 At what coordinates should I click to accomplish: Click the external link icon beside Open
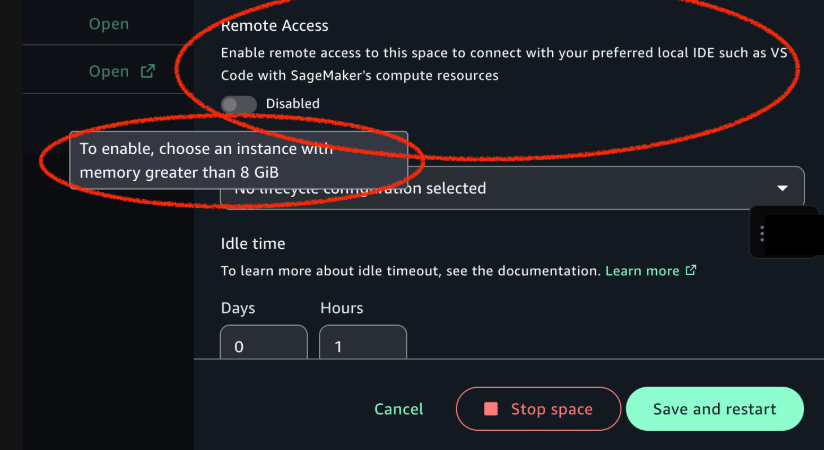pyautogui.click(x=147, y=71)
